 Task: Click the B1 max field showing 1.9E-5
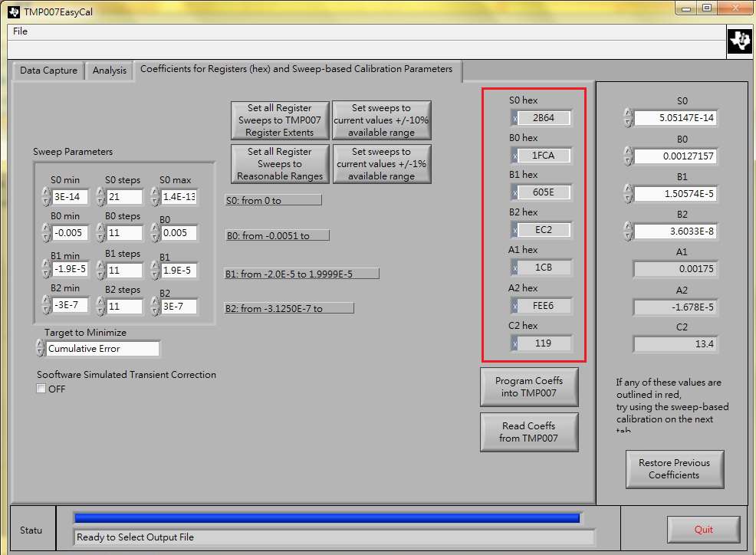(x=179, y=271)
